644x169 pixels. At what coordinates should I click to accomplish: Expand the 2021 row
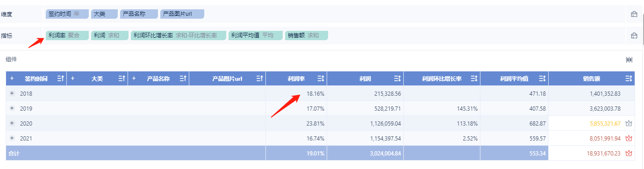(x=12, y=138)
